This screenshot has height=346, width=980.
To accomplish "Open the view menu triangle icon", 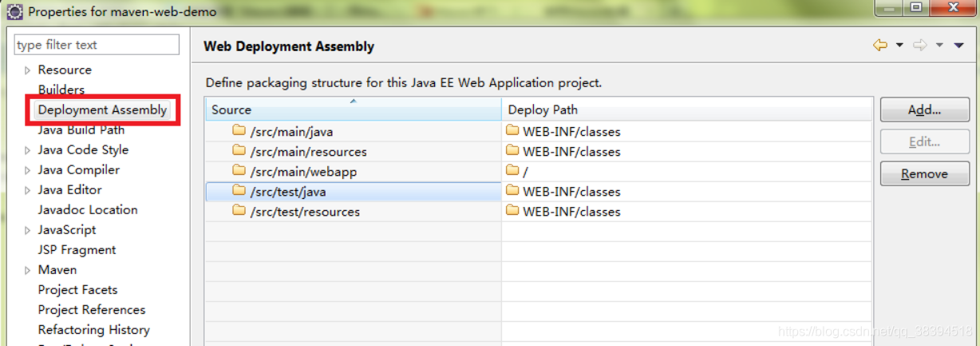I will coord(959,46).
